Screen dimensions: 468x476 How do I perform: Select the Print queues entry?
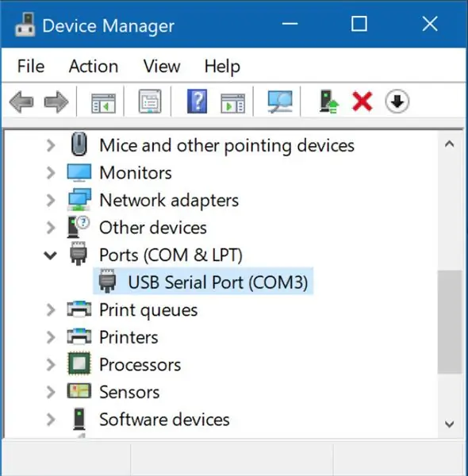pos(148,310)
